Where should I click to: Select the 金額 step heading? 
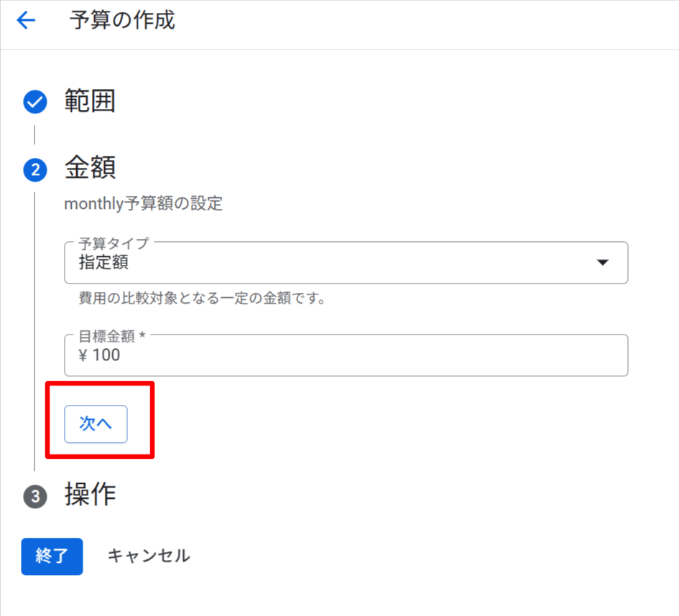pos(90,168)
